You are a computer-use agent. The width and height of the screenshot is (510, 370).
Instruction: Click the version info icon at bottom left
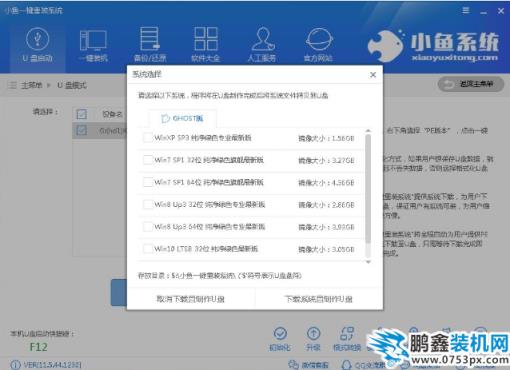[15, 365]
